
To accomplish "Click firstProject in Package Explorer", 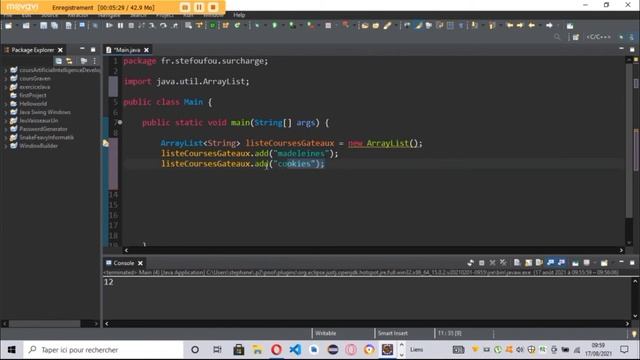I will click(x=33, y=96).
